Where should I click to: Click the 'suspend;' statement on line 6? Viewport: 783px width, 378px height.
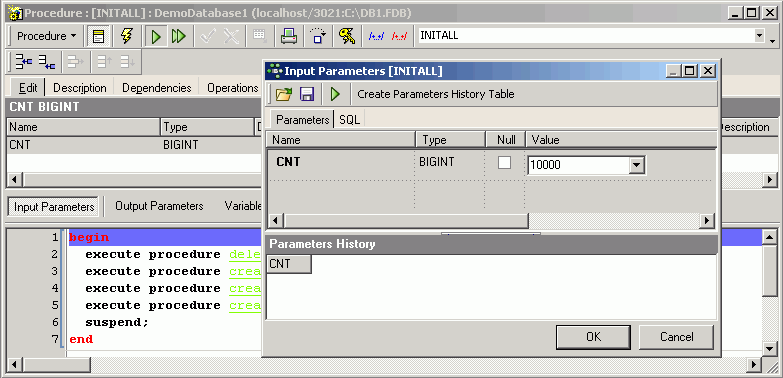[117, 322]
